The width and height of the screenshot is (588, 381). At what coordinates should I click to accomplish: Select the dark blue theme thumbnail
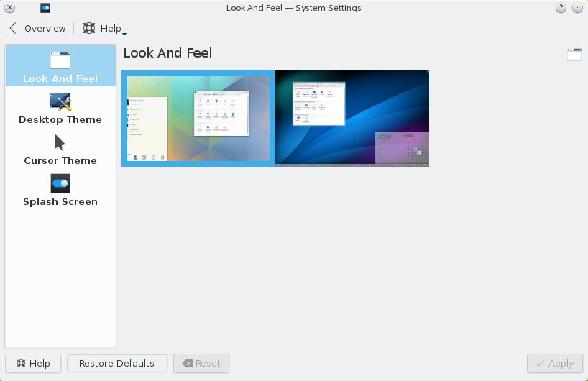(352, 119)
